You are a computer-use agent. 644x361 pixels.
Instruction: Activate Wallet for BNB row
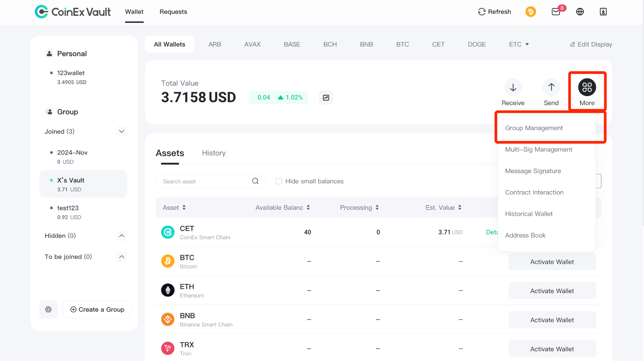tap(552, 320)
